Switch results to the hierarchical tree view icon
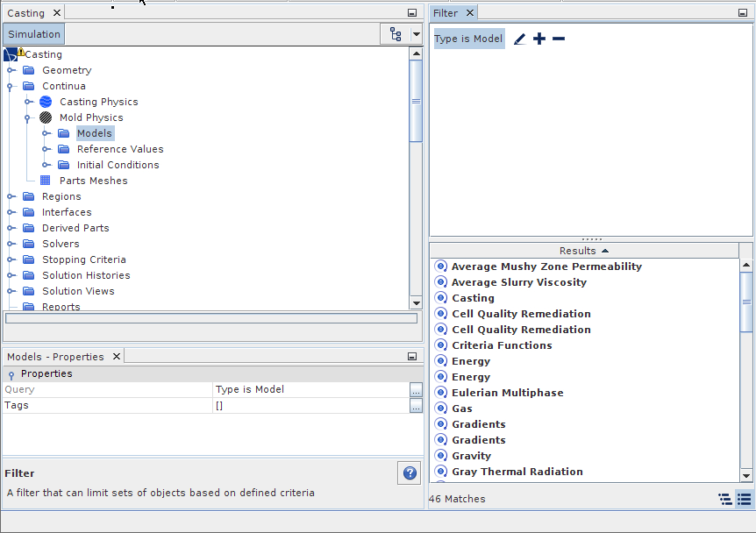This screenshot has width=756, height=533. [725, 499]
